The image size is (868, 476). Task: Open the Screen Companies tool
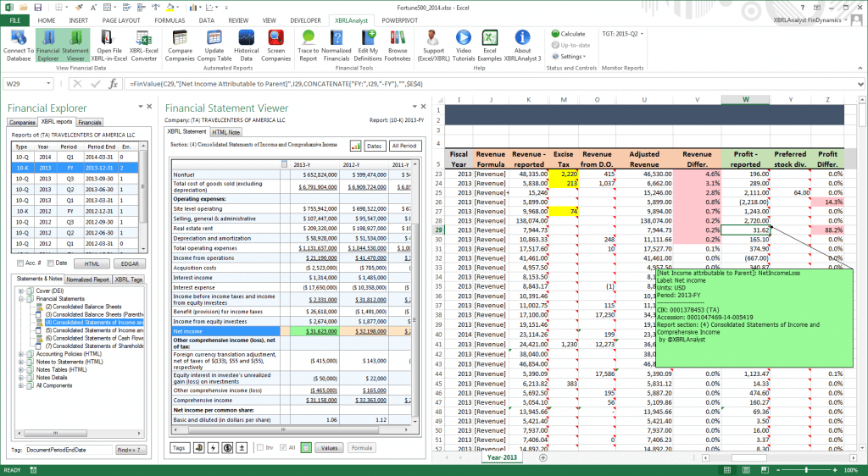pyautogui.click(x=275, y=46)
